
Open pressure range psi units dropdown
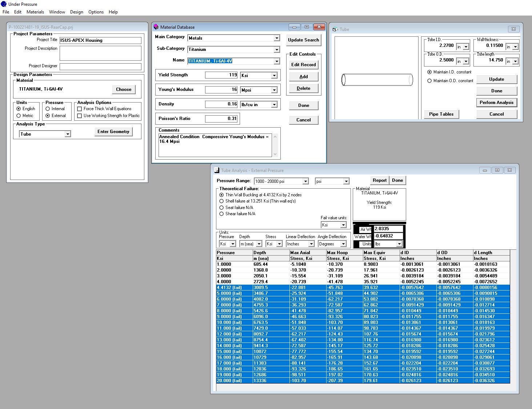(346, 181)
